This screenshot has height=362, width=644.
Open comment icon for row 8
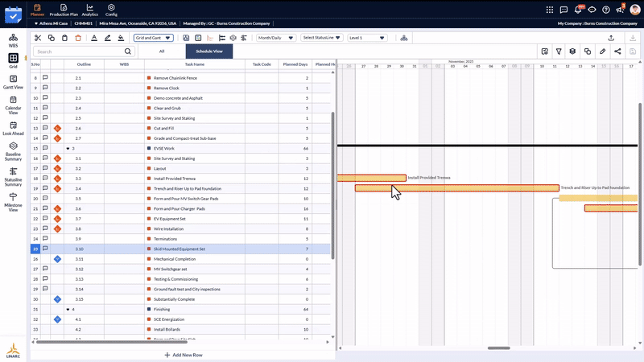tap(45, 77)
